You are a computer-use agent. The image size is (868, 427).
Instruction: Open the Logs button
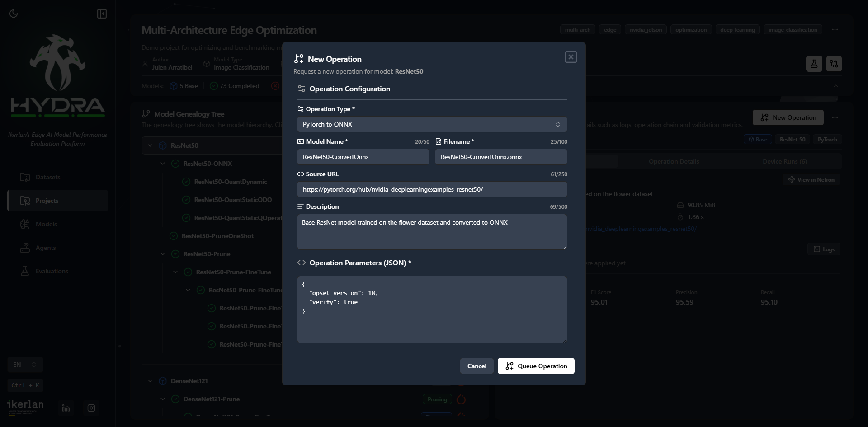[x=824, y=249]
